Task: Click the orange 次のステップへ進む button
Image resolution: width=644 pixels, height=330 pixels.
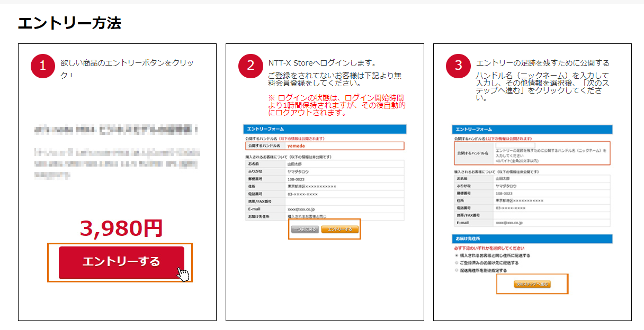Action: (532, 284)
